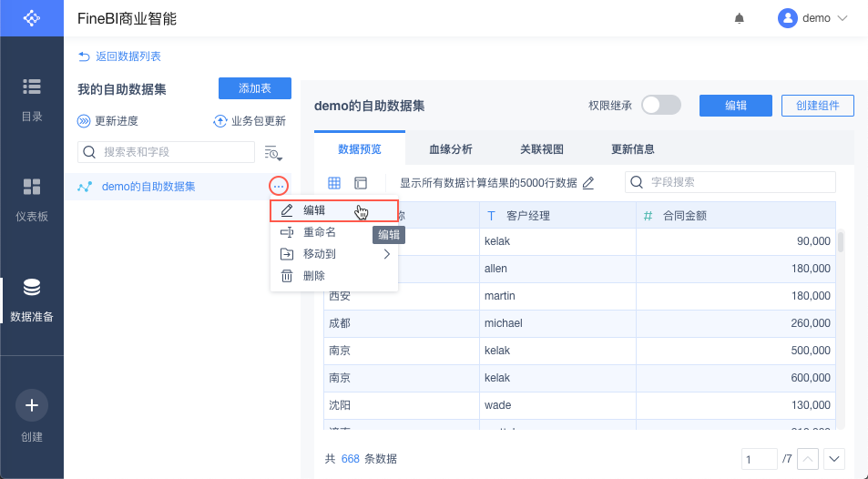Image resolution: width=868 pixels, height=479 pixels.
Task: Open the 仪表板 dashboard sidebar icon
Action: 32,199
